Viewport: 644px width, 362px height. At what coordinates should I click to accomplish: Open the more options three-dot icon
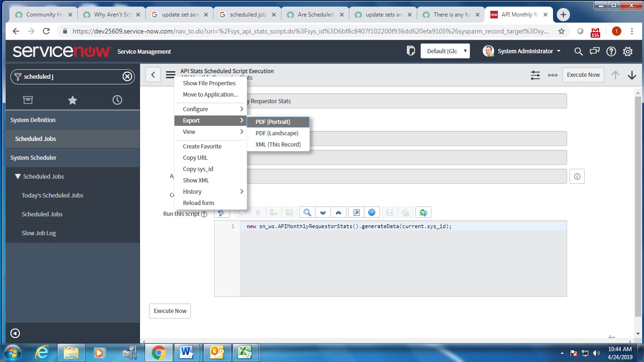[553, 75]
